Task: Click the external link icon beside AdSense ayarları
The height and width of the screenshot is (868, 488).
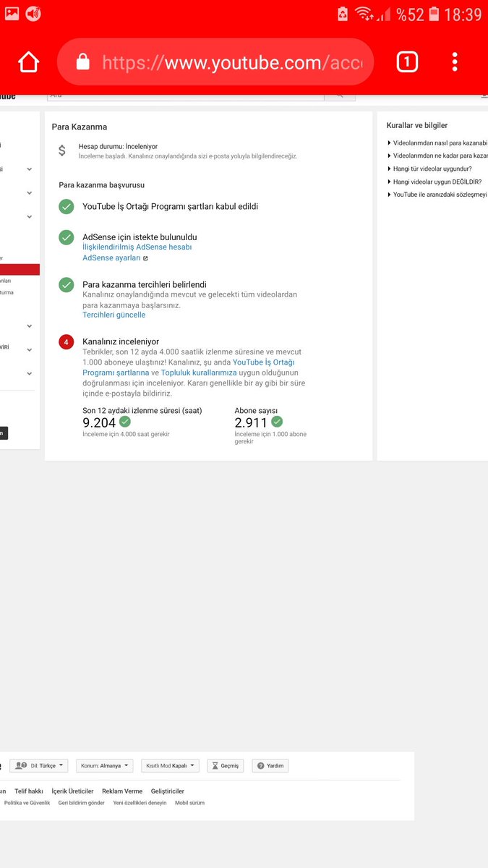Action: 145,258
